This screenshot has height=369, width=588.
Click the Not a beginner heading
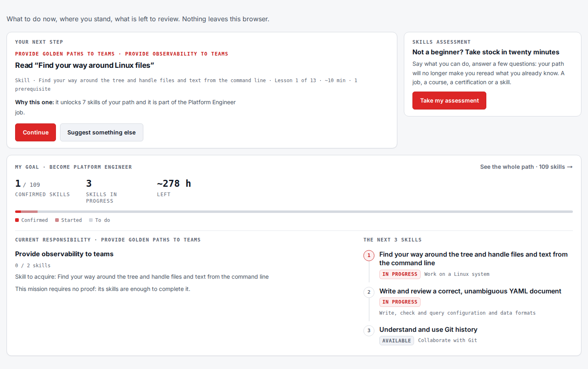[486, 52]
